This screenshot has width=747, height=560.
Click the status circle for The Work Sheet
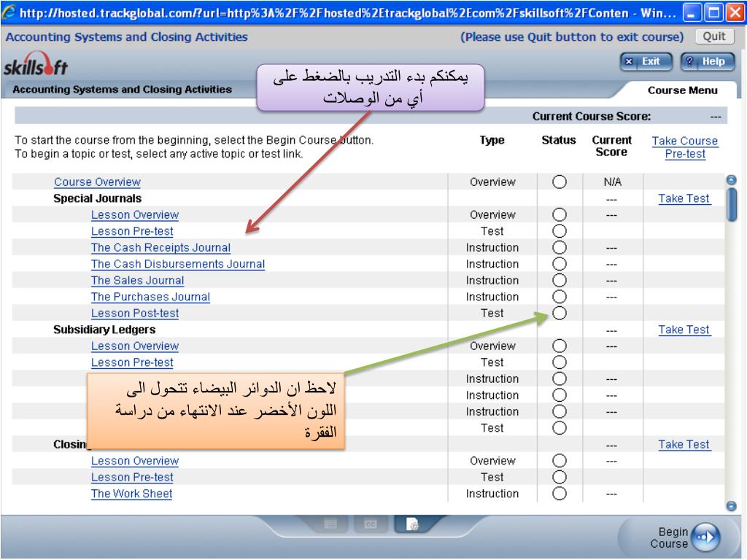560,494
